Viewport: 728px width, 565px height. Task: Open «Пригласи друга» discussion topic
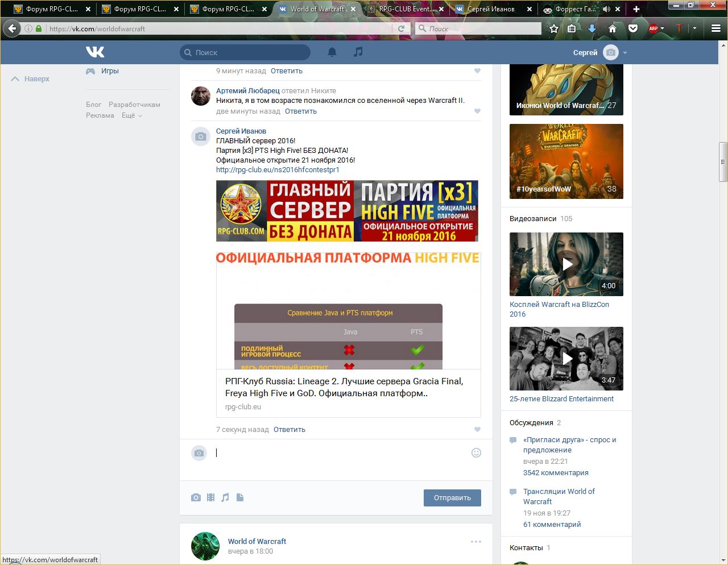(570, 445)
